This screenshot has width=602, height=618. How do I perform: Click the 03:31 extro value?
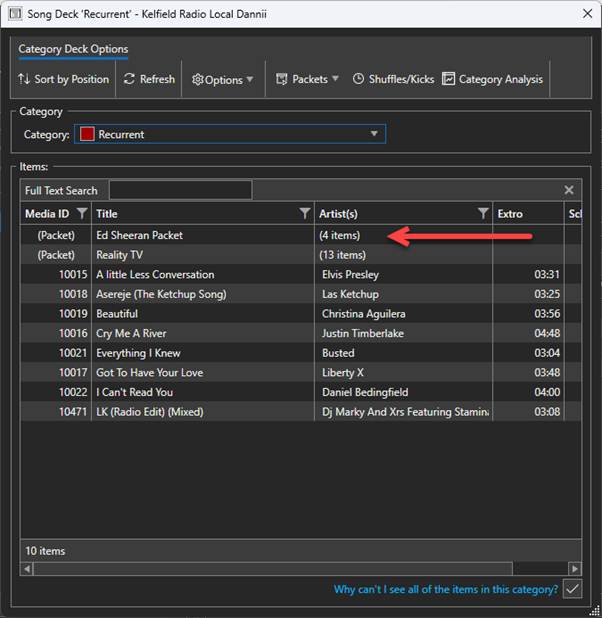pos(547,274)
